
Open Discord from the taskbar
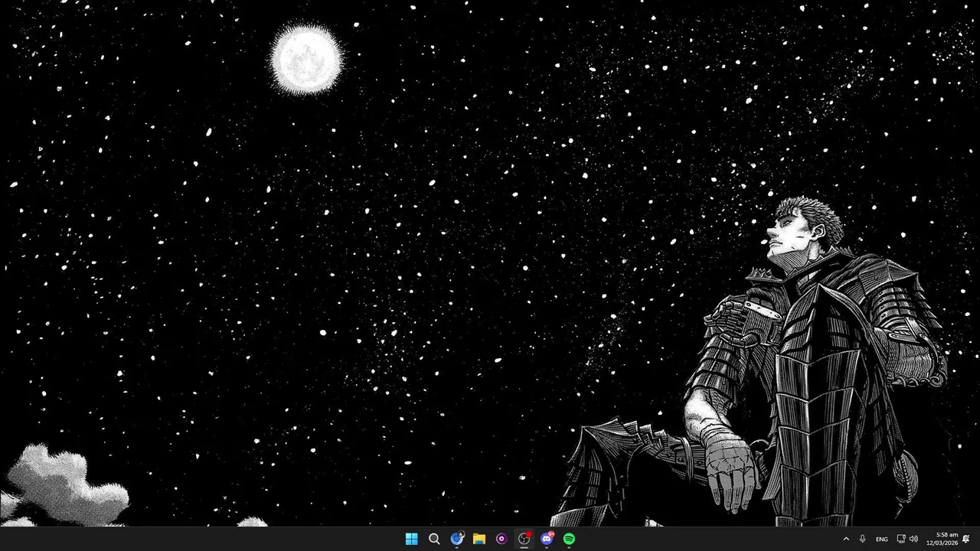pos(547,539)
